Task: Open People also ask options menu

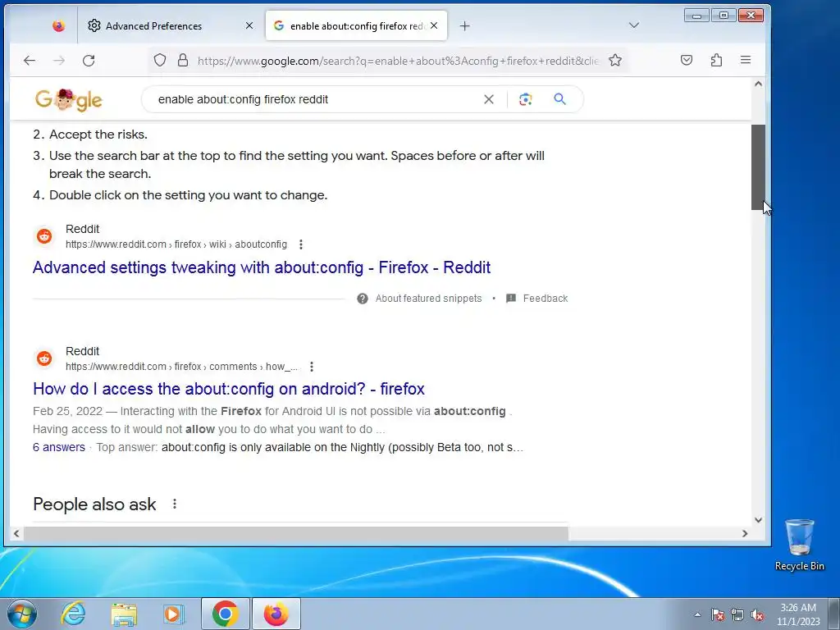Action: (174, 504)
